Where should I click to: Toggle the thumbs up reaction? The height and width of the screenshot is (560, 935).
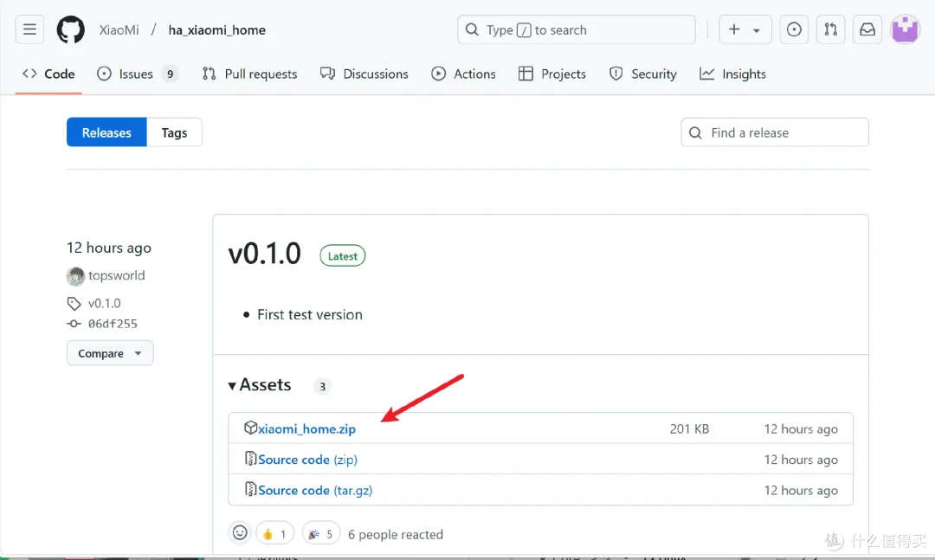click(x=275, y=534)
